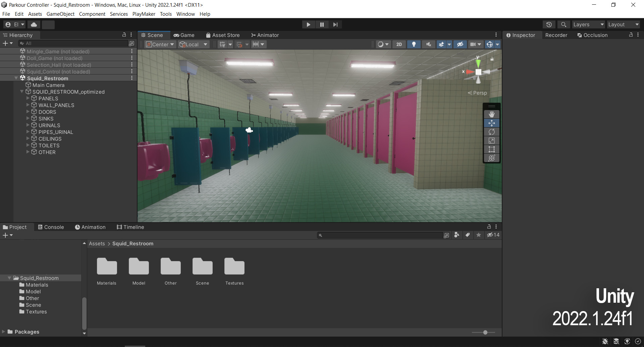Image resolution: width=644 pixels, height=347 pixels.
Task: Expand the PANELS object in Hierarchy
Action: 28,98
